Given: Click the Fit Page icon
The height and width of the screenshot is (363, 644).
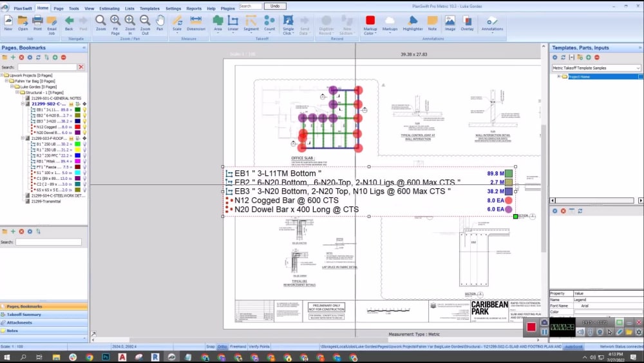Looking at the screenshot, I should coord(115,25).
